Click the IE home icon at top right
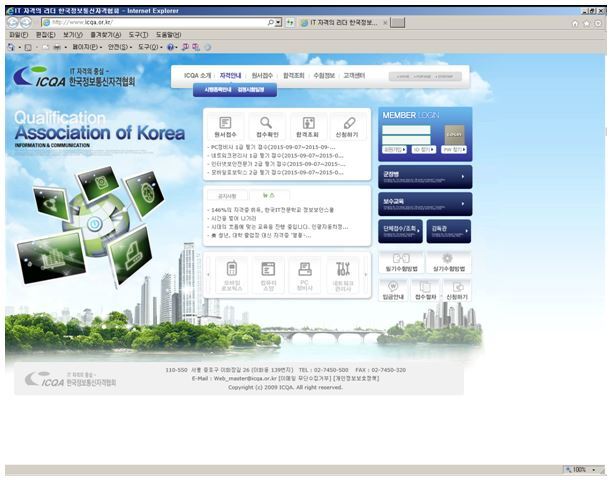This screenshot has width=610, height=480. [x=575, y=23]
